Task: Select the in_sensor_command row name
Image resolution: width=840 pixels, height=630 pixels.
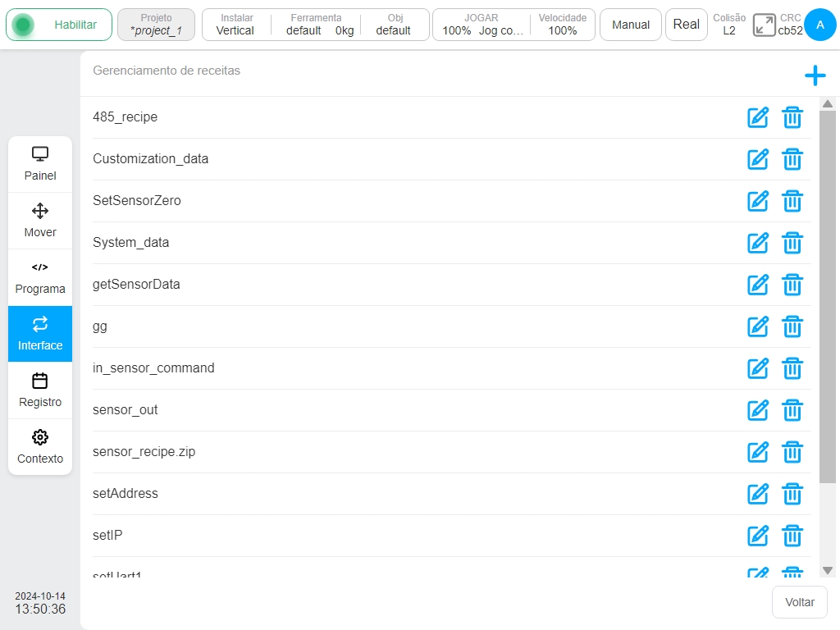Action: 153,367
